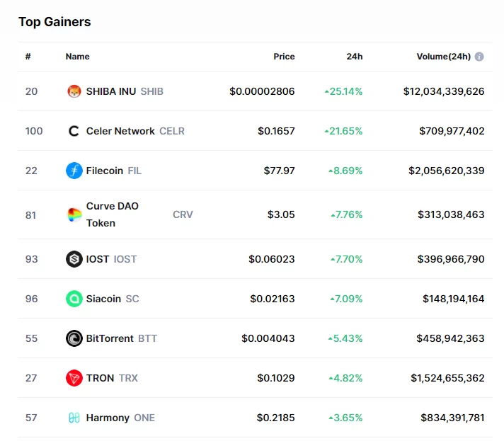504x441 pixels.
Task: Click the Filecoin logo icon
Action: point(74,171)
